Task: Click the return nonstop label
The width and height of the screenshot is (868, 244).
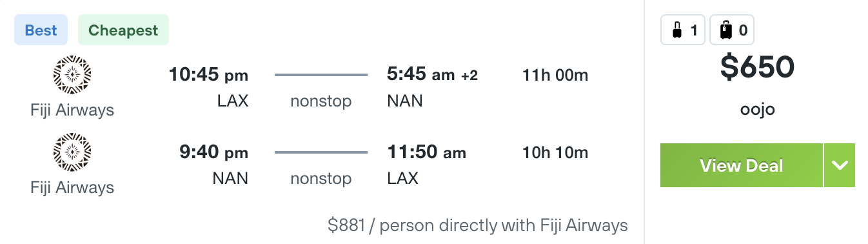Action: 321,179
